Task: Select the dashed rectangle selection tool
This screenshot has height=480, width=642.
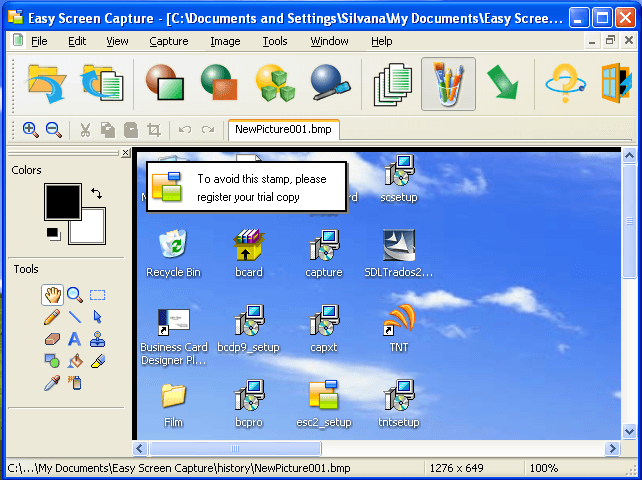Action: (97, 295)
